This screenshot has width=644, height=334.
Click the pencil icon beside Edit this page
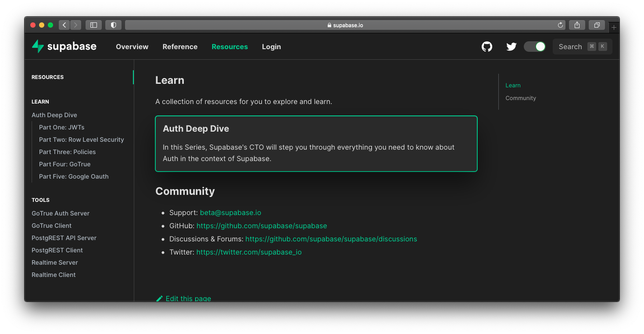click(x=160, y=298)
